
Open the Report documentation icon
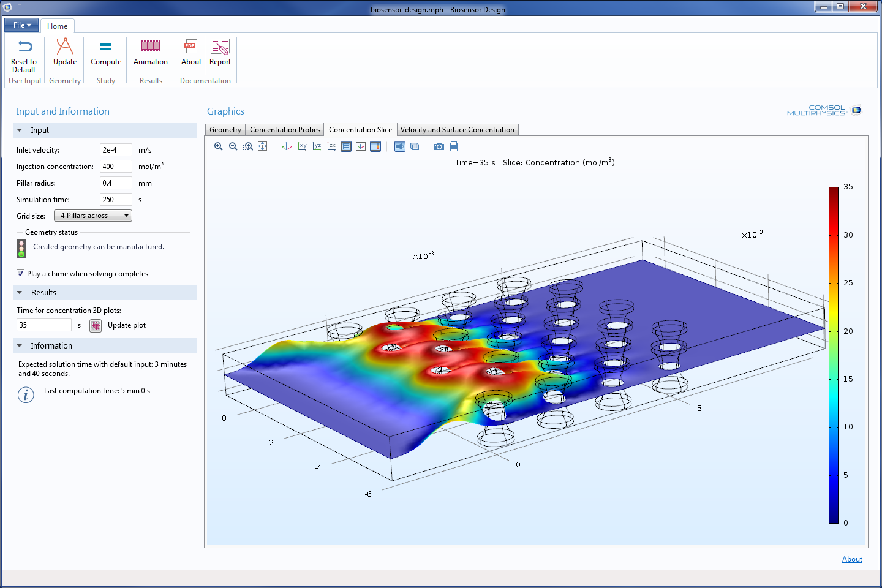pyautogui.click(x=220, y=53)
